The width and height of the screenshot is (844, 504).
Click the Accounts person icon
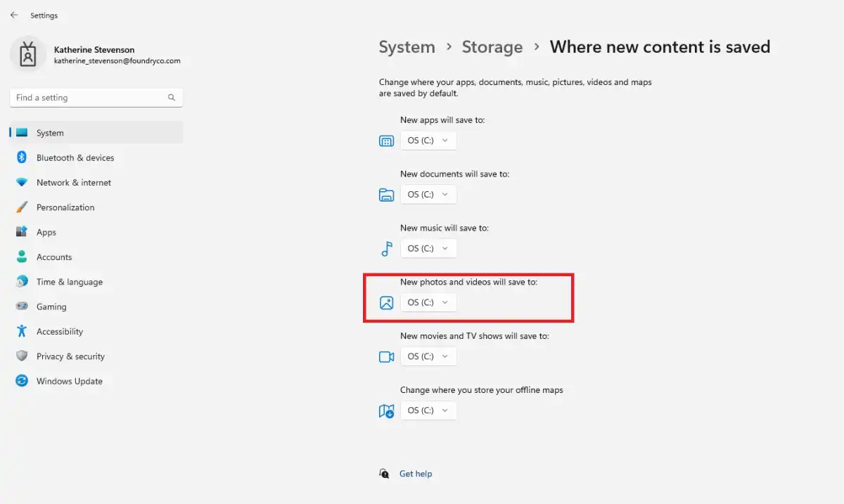coord(22,257)
